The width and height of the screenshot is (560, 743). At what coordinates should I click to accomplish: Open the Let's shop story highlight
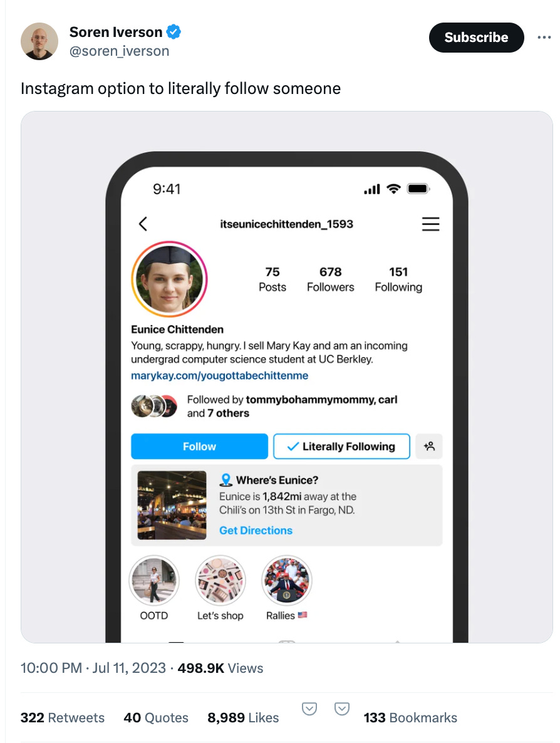pos(220,581)
